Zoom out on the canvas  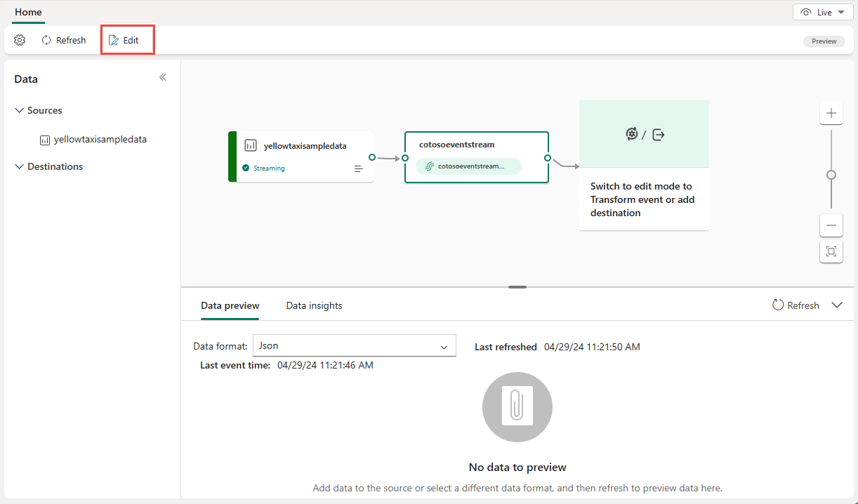pyautogui.click(x=831, y=225)
